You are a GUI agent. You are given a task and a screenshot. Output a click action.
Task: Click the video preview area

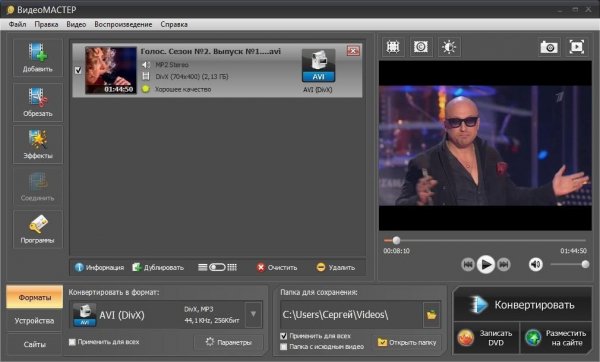[x=485, y=146]
